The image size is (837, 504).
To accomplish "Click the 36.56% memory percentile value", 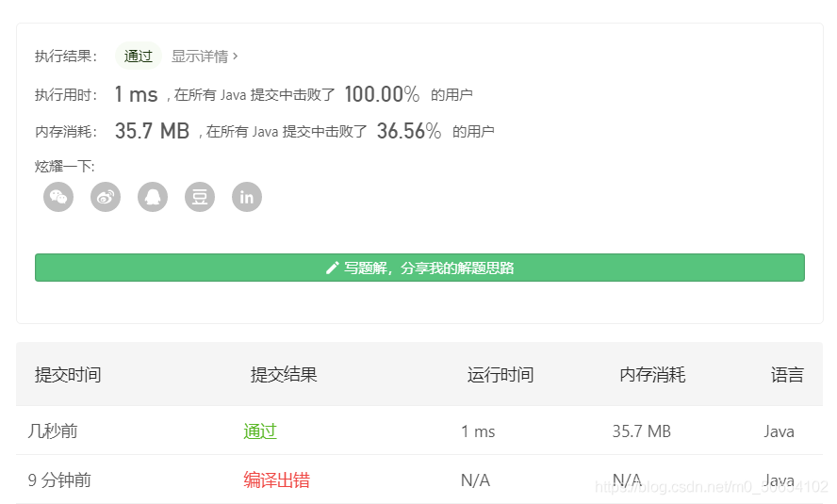I will (409, 131).
